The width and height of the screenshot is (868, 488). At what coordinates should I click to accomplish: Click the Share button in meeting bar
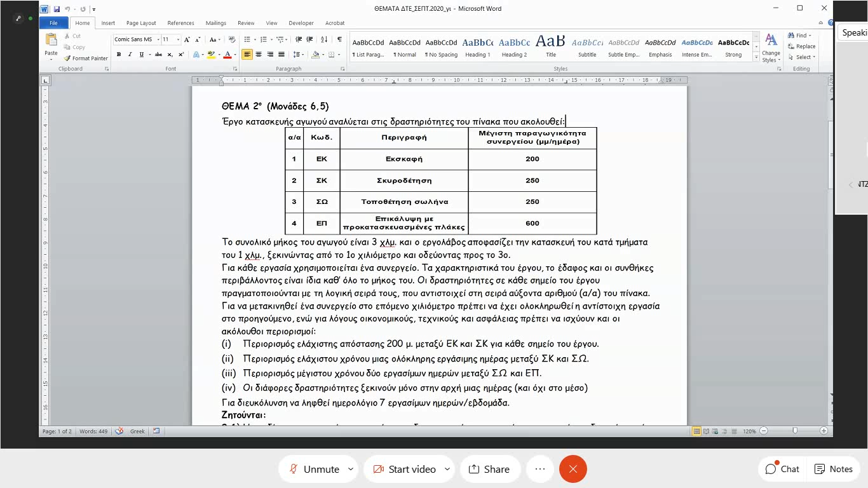pos(489,469)
